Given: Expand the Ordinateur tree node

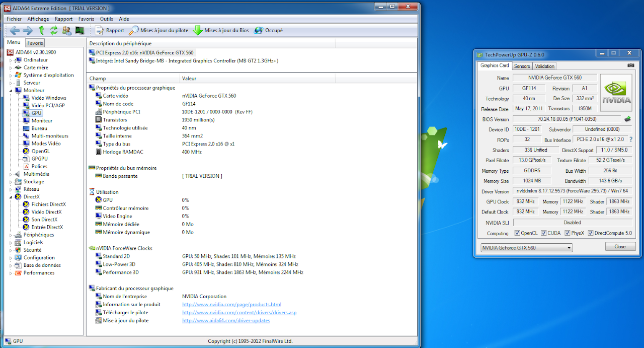Looking at the screenshot, I should 11,60.
